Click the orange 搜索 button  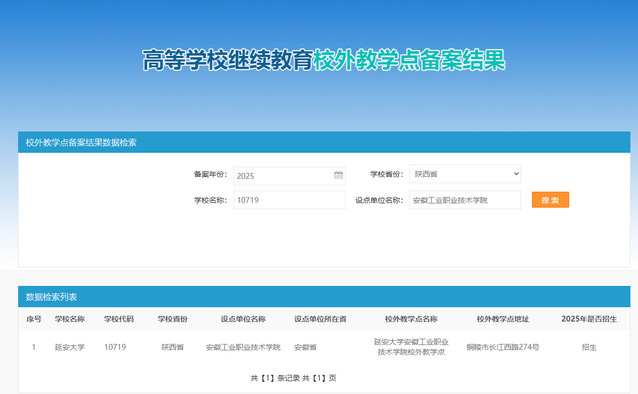click(550, 200)
